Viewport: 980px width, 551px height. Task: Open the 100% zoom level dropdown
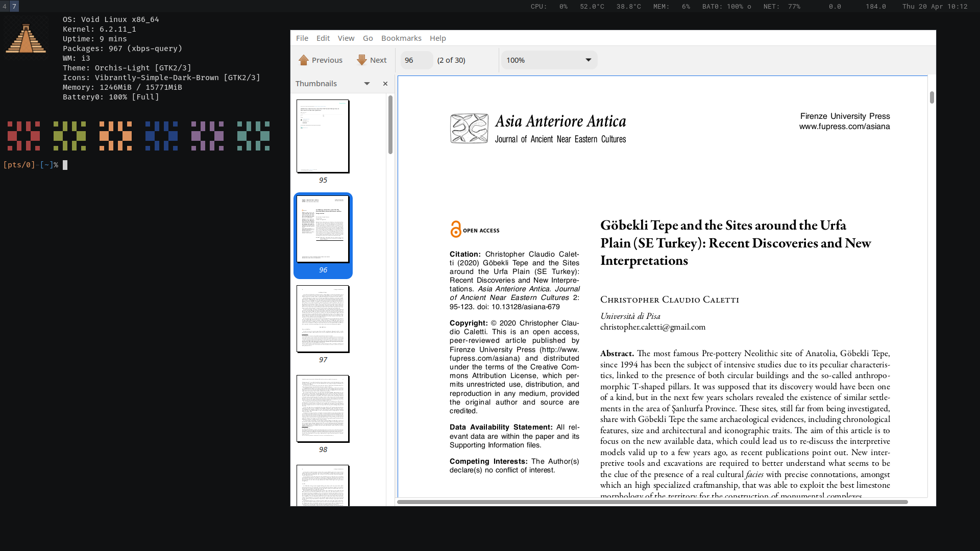pyautogui.click(x=549, y=60)
